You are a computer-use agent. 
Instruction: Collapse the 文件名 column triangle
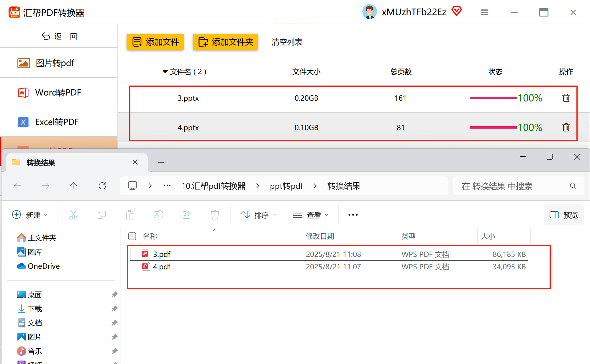[x=165, y=72]
